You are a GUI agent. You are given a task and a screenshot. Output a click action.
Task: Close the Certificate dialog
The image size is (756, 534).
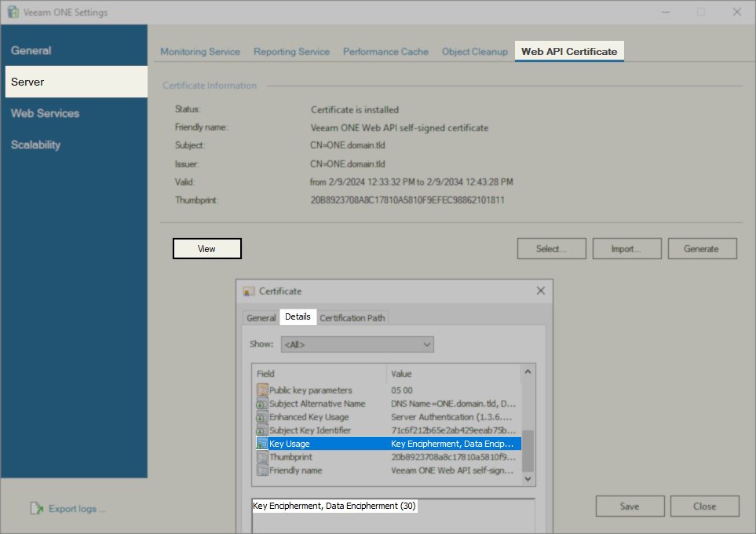[x=540, y=291]
